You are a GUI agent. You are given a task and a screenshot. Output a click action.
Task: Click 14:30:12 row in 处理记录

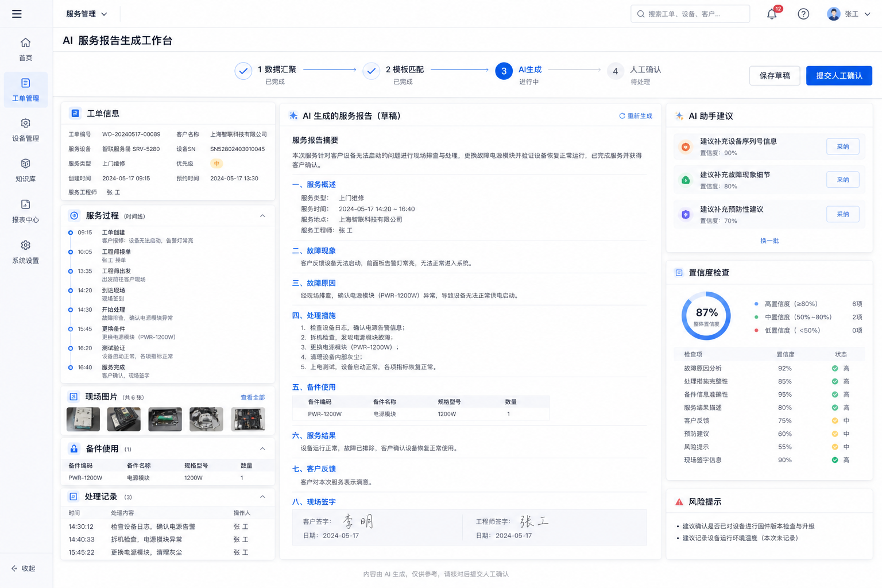[x=167, y=527]
